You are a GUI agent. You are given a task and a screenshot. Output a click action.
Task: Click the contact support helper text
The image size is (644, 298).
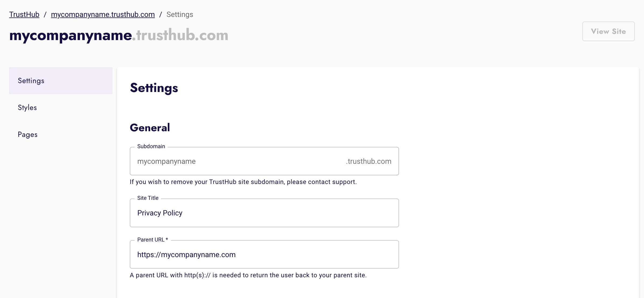(x=243, y=182)
